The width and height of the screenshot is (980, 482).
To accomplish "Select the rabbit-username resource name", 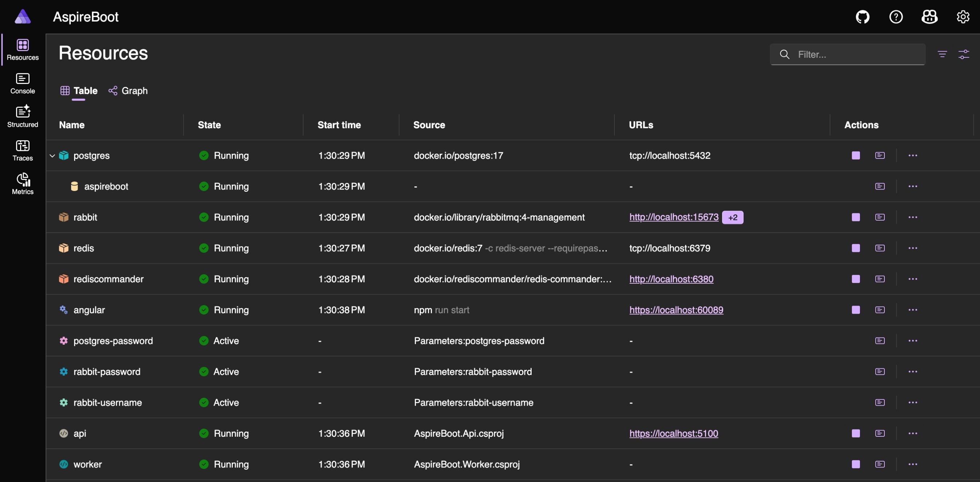I will pyautogui.click(x=108, y=402).
